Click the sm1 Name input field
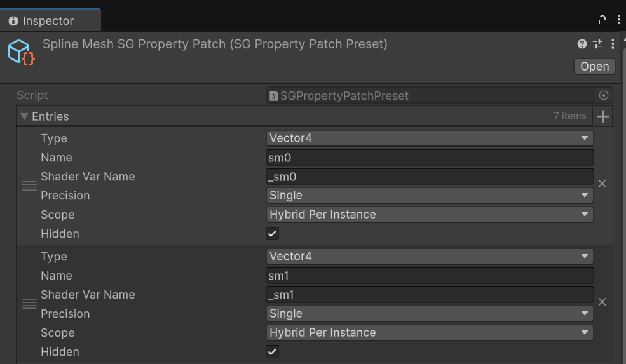Screen dimensions: 626x364 [430, 276]
